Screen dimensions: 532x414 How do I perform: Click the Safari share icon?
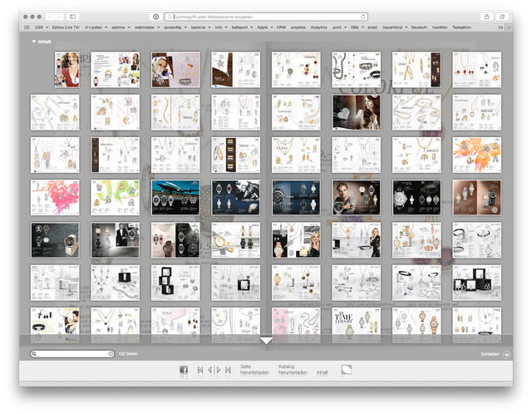485,17
